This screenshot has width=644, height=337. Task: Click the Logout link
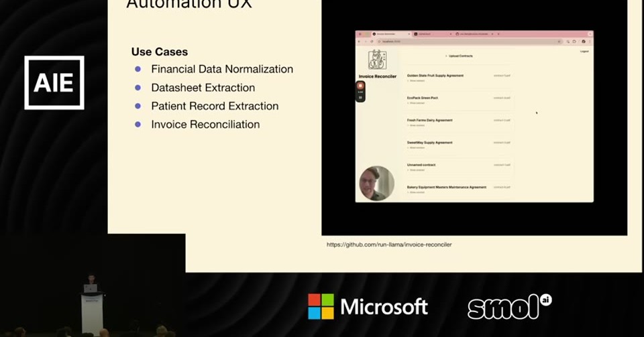point(584,51)
